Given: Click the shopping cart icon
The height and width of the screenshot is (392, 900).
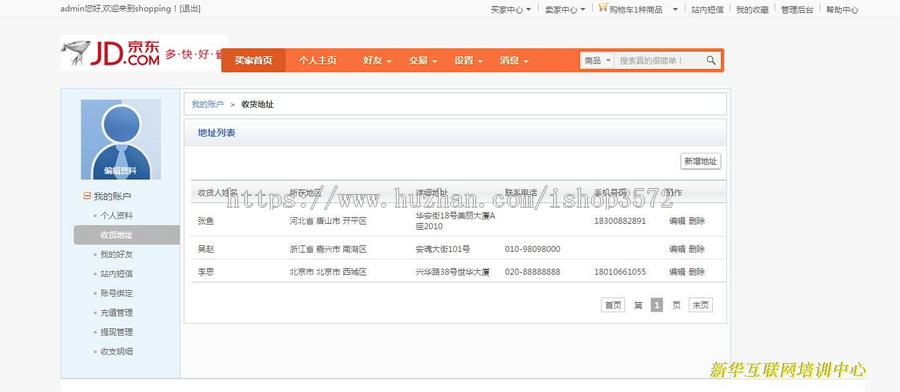Looking at the screenshot, I should (603, 7).
